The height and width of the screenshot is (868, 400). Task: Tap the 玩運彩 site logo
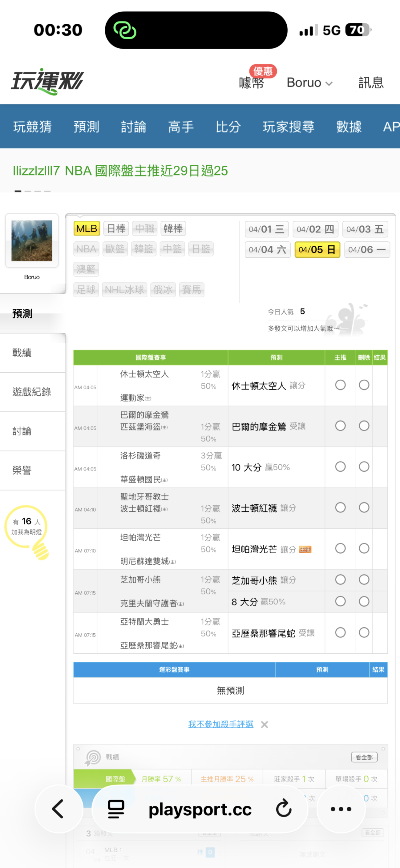47,81
